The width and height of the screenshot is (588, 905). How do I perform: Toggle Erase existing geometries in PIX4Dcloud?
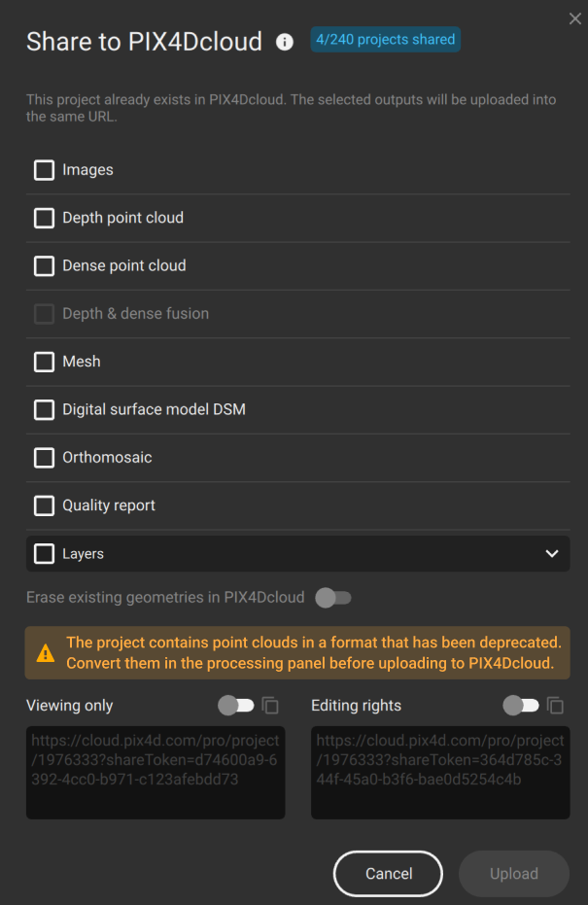pos(333,597)
